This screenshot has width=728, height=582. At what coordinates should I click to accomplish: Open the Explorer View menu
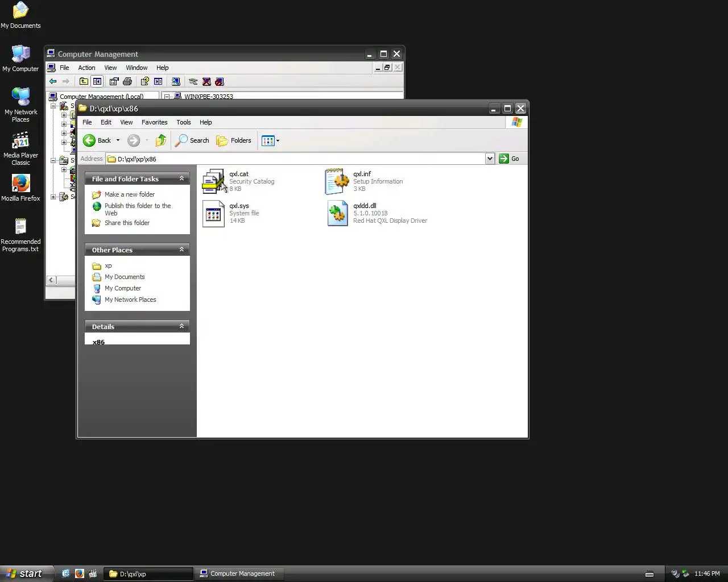click(x=126, y=122)
